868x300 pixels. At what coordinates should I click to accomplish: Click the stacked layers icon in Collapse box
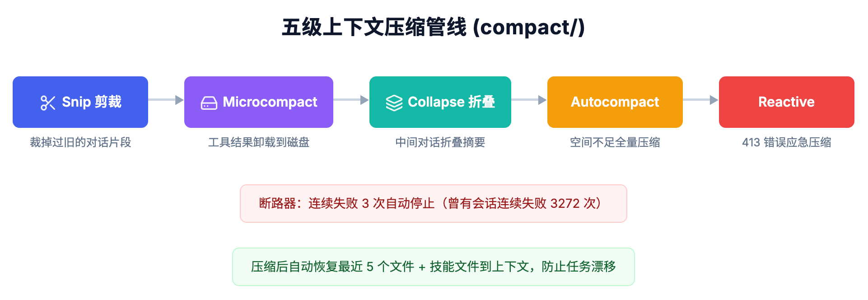click(x=394, y=103)
